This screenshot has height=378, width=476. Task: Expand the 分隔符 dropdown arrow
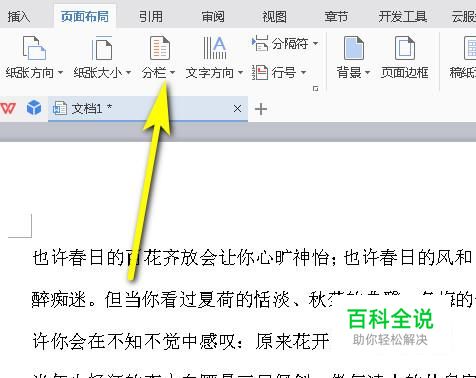click(x=315, y=44)
